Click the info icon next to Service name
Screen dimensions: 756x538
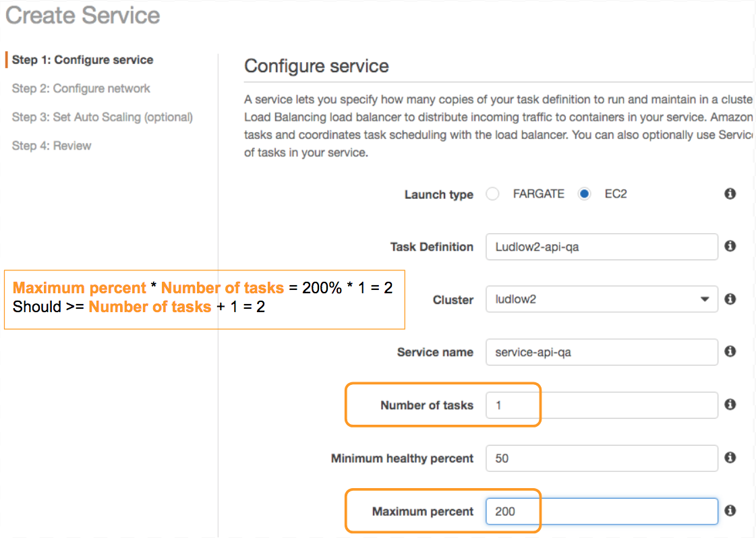pyautogui.click(x=730, y=351)
